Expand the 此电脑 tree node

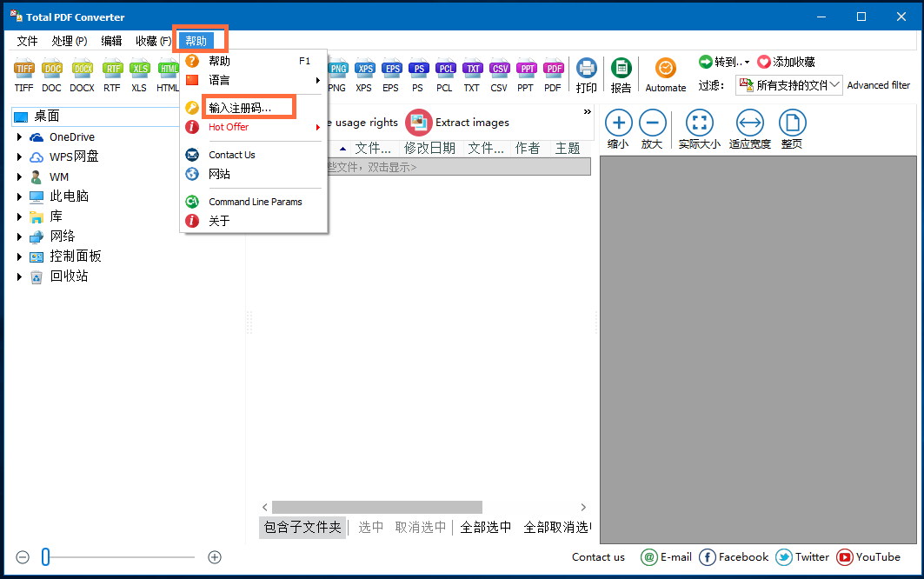point(20,196)
